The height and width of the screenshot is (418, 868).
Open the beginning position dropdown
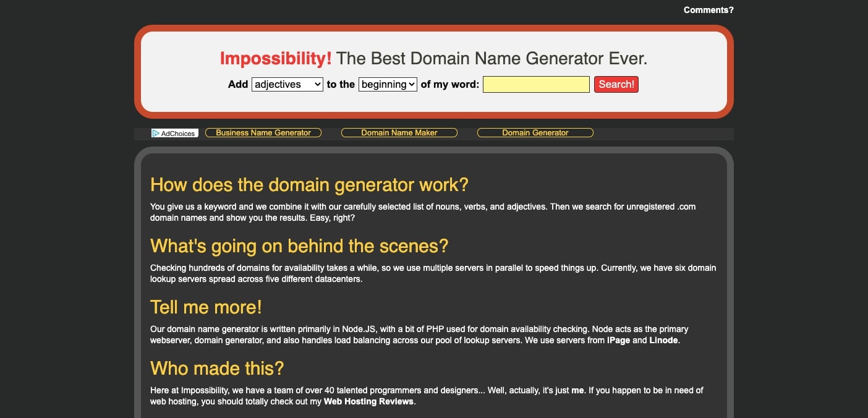[388, 84]
